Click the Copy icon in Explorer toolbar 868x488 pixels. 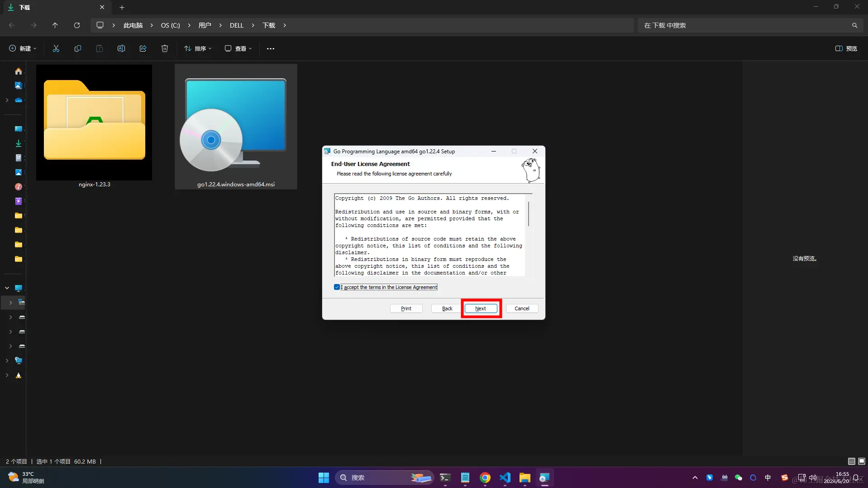[78, 48]
